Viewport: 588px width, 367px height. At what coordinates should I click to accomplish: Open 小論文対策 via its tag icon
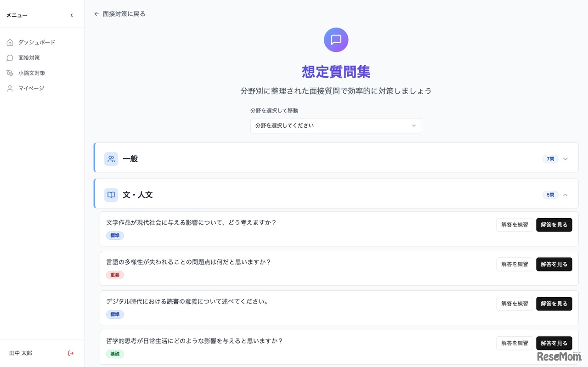tap(9, 73)
